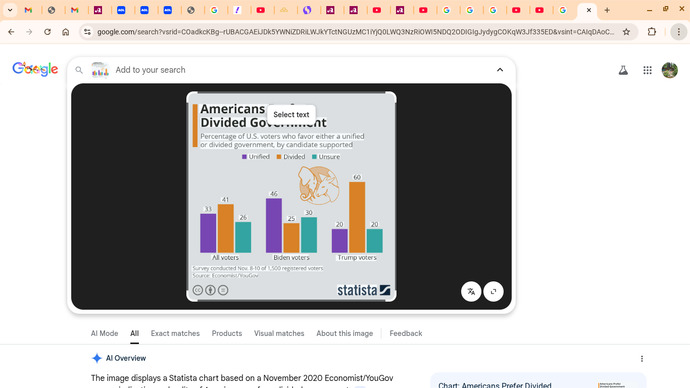The image size is (690, 388).
Task: Click the 'Unsure' legend entry
Action: (x=326, y=157)
